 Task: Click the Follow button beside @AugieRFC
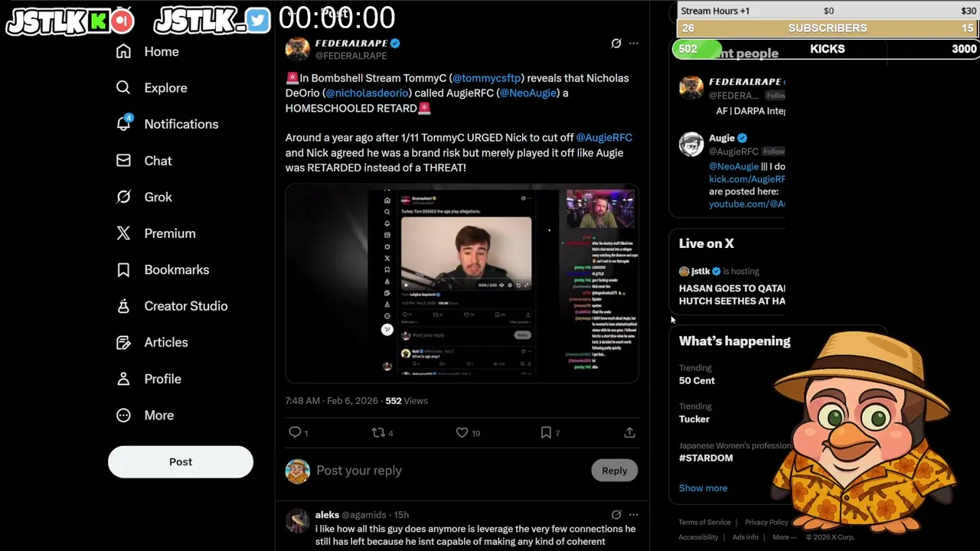[x=773, y=152]
